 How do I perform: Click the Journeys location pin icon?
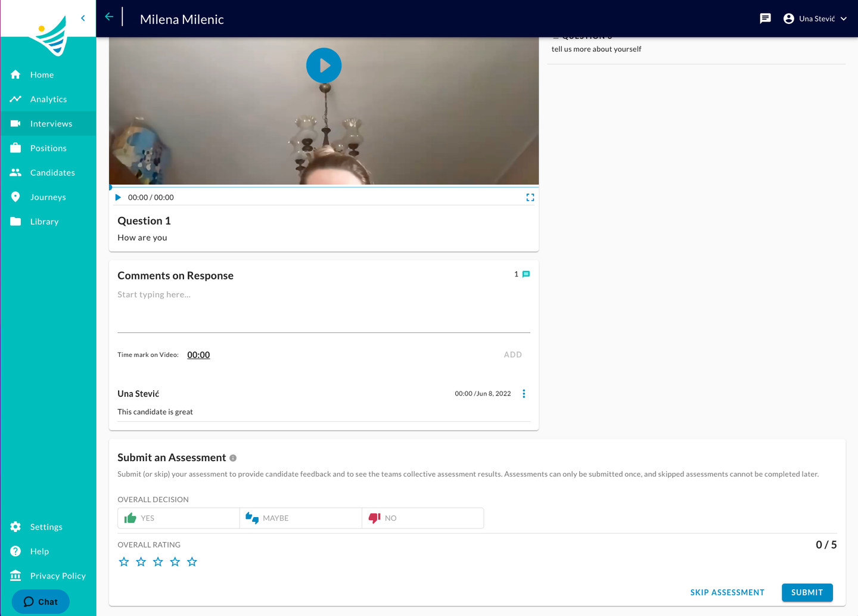click(x=15, y=197)
